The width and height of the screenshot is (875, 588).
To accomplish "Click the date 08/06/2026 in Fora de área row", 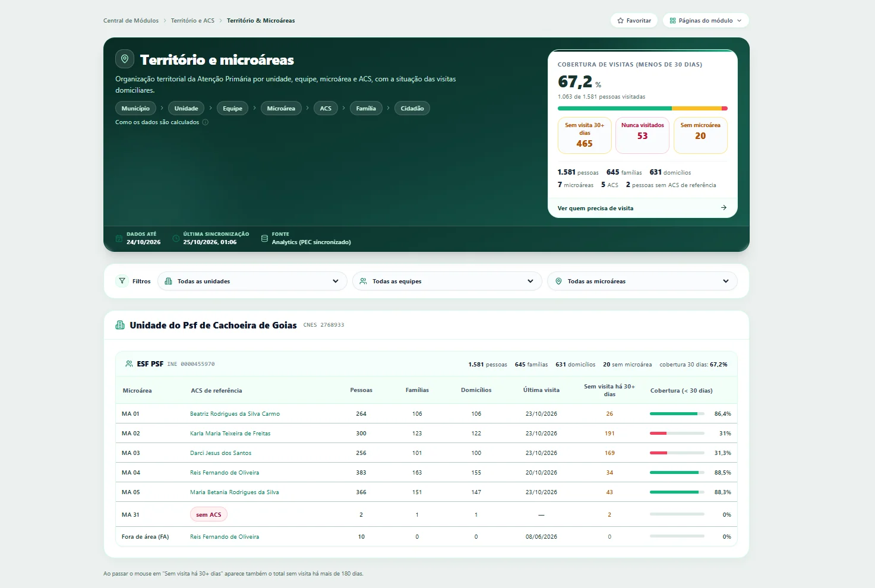I will point(541,537).
